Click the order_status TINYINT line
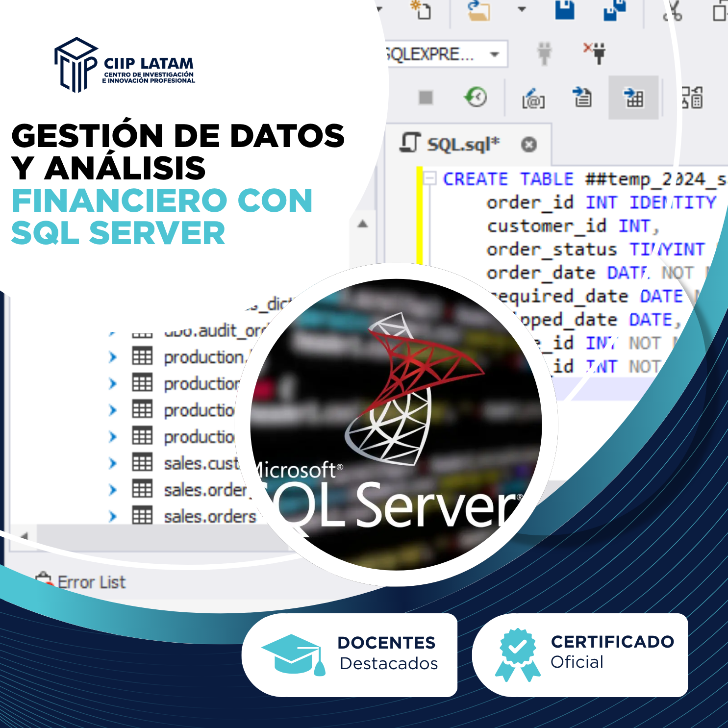This screenshot has height=728, width=728. [x=596, y=250]
